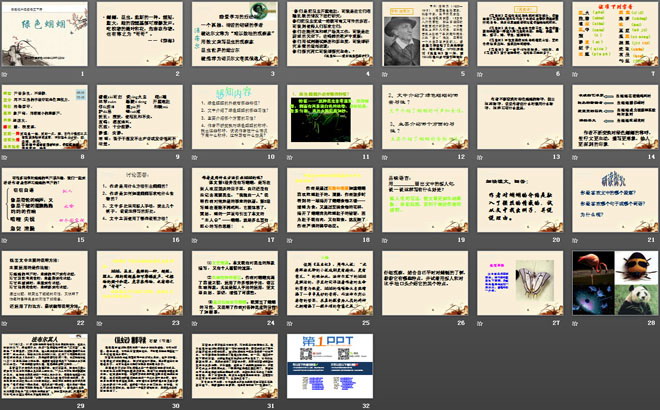Click the animation star icon under slide 1
Image resolution: width=660 pixels, height=410 pixels.
(5, 74)
